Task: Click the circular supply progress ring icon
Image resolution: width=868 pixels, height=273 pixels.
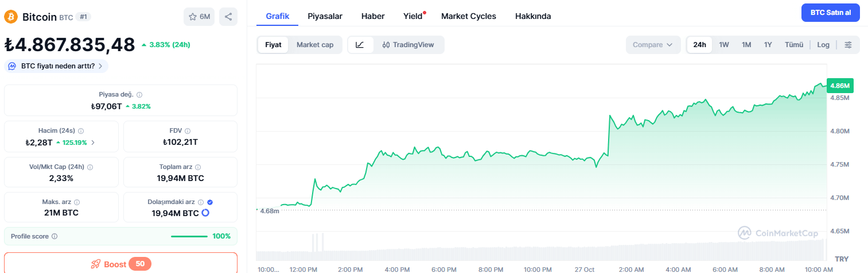Action: tap(205, 213)
